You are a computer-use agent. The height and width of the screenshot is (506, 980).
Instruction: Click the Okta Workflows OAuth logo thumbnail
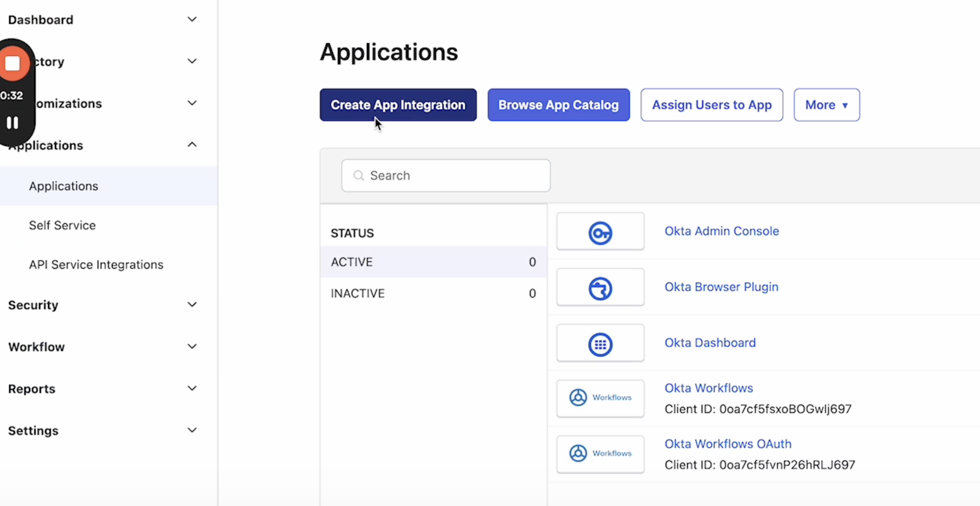coord(600,454)
